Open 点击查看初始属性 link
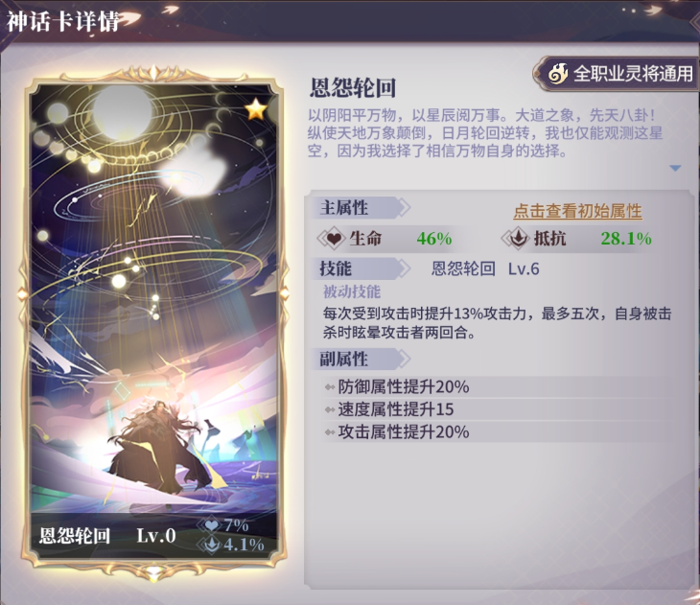 click(x=577, y=211)
